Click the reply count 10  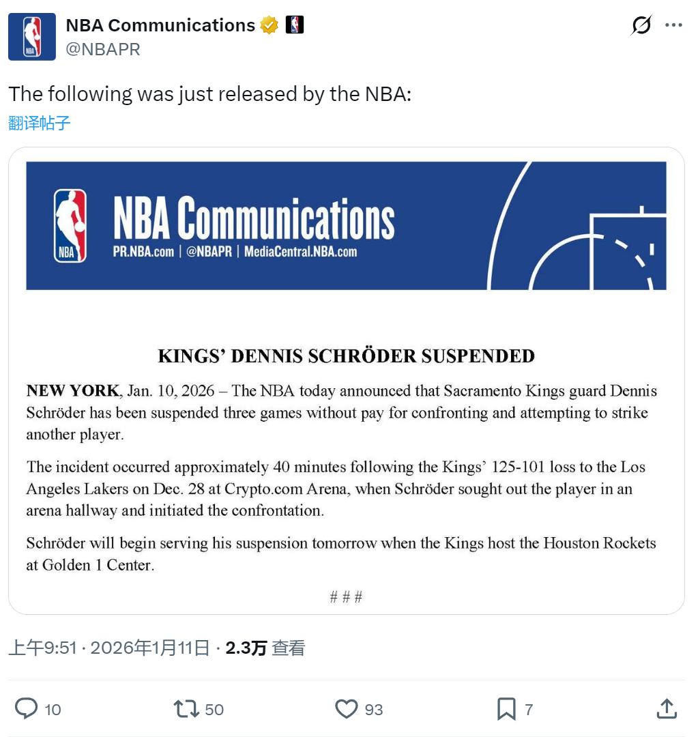coord(53,710)
